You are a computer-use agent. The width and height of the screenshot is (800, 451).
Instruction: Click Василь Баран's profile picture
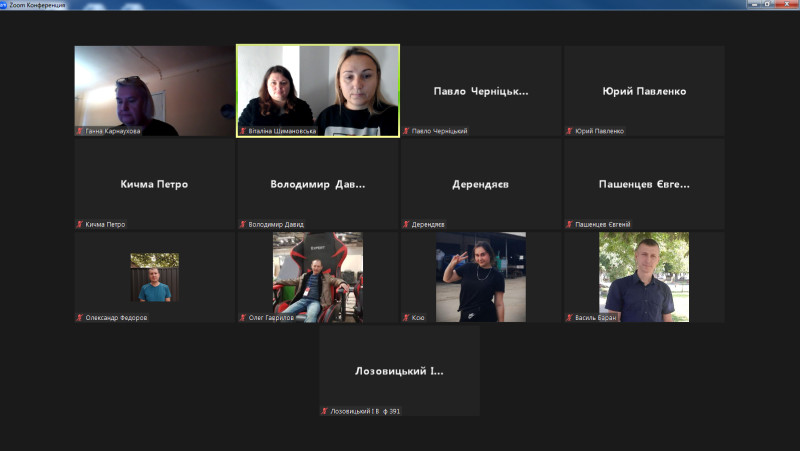[644, 277]
